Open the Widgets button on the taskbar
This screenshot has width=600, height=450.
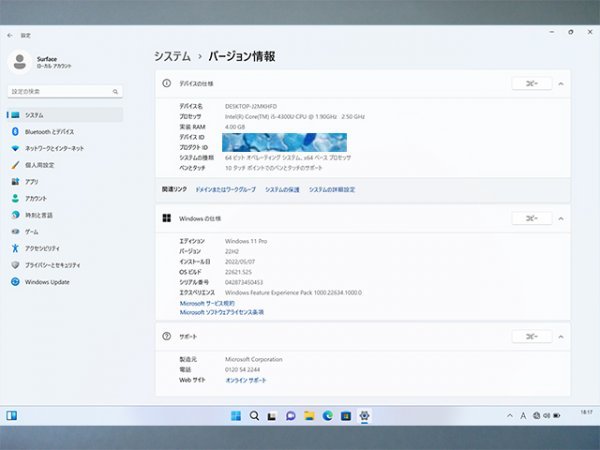11,416
